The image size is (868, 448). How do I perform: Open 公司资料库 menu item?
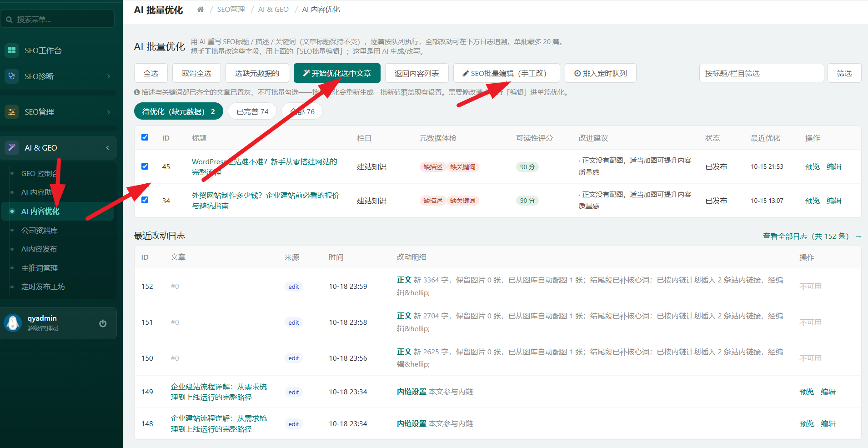click(40, 230)
